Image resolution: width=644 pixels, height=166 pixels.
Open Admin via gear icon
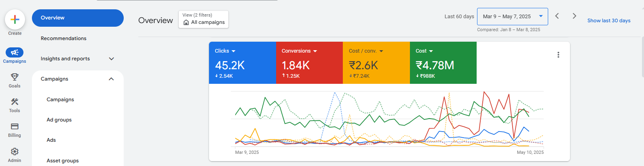pos(15,151)
